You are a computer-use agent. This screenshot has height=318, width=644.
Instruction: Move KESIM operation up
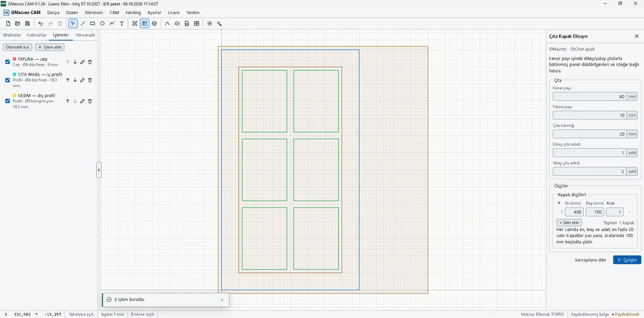[67, 101]
